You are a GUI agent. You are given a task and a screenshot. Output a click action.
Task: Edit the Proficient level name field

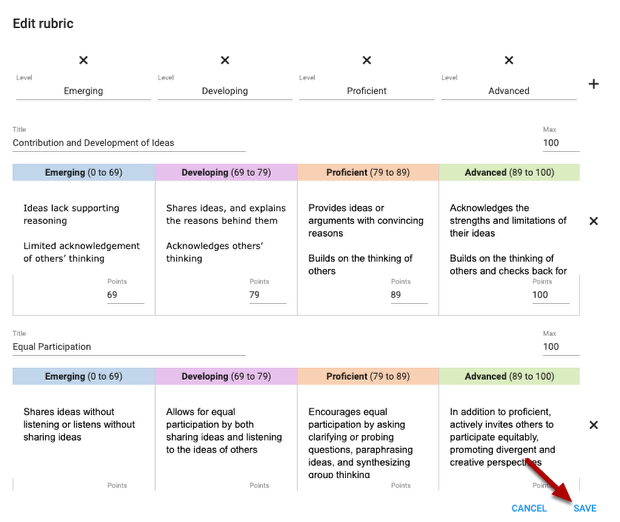click(367, 91)
